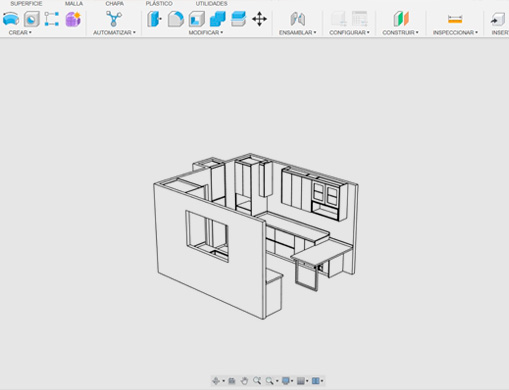509x390 pixels.
Task: Open the MODIFICAR dropdown menu
Action: [x=206, y=32]
